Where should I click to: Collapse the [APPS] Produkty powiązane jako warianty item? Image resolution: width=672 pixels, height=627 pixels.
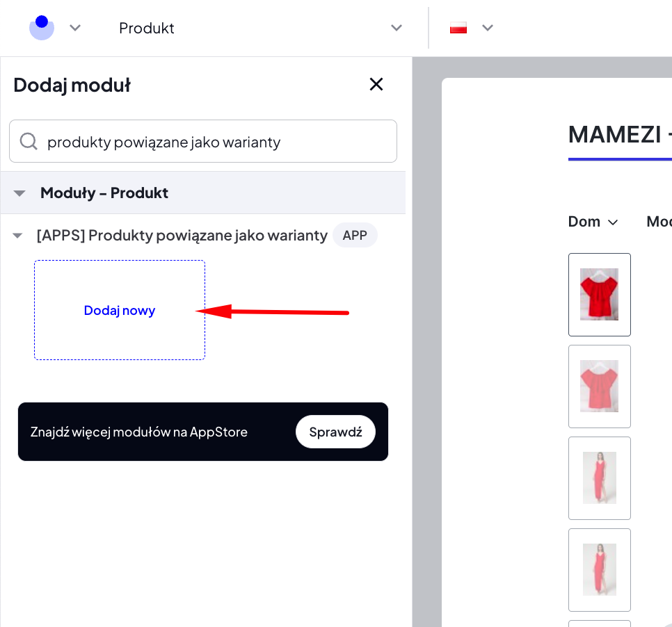pos(17,236)
